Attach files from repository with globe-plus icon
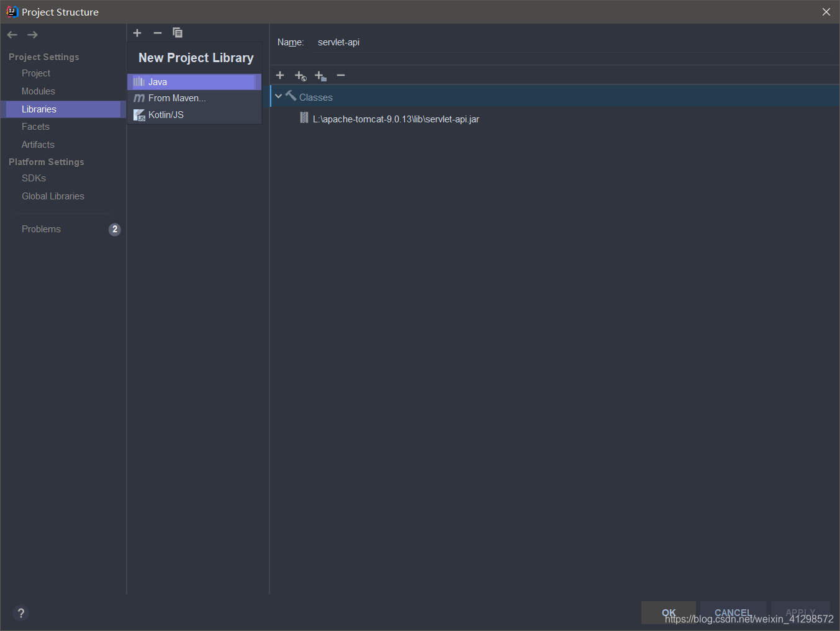This screenshot has width=840, height=631. pyautogui.click(x=300, y=75)
